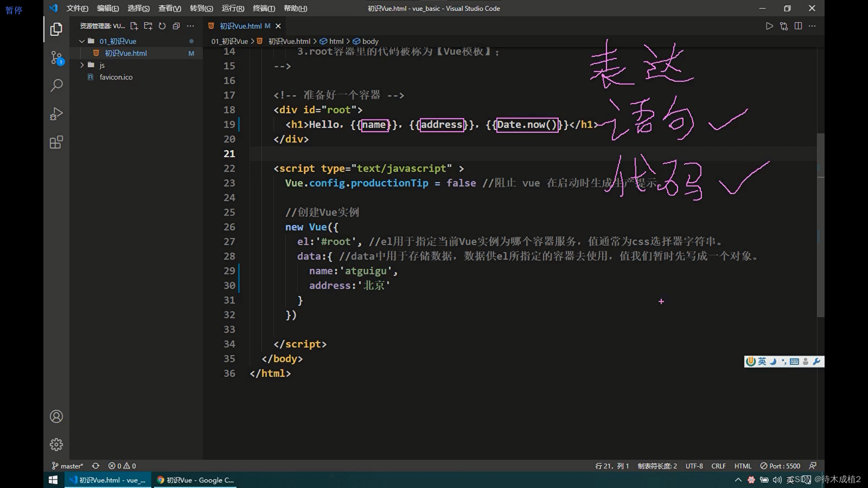This screenshot has height=488, width=868.
Task: Open the 文件(F) menu
Action: pyautogui.click(x=77, y=8)
